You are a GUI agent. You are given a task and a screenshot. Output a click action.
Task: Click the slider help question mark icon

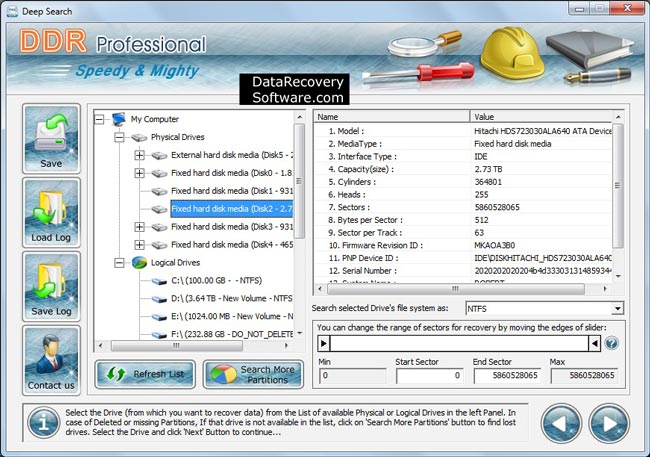[611, 343]
